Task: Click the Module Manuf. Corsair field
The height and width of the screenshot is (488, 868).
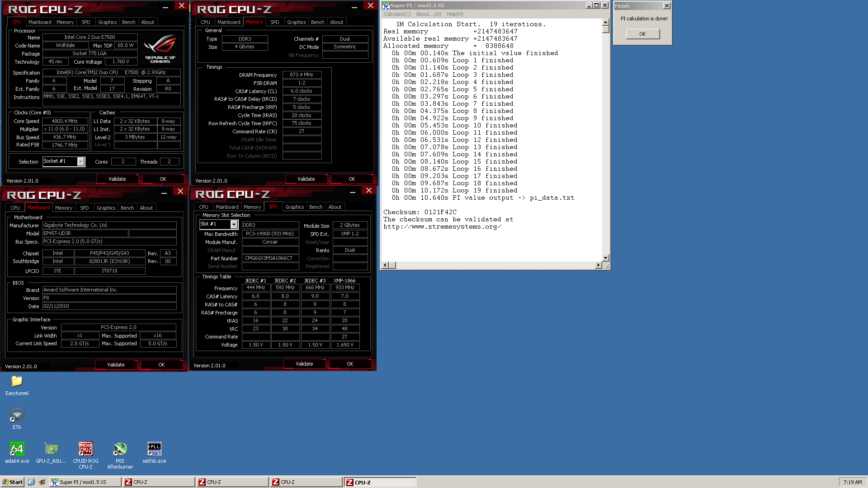Action: 270,242
